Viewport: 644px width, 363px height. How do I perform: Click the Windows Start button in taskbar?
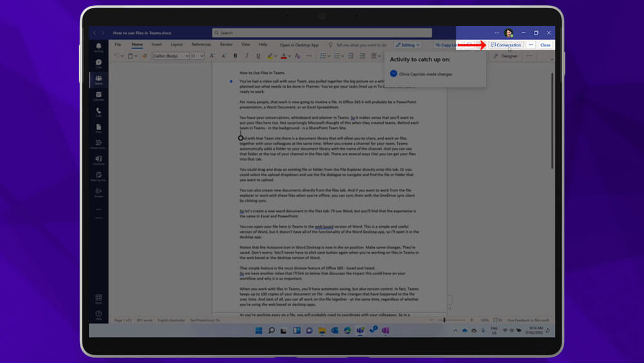[258, 330]
